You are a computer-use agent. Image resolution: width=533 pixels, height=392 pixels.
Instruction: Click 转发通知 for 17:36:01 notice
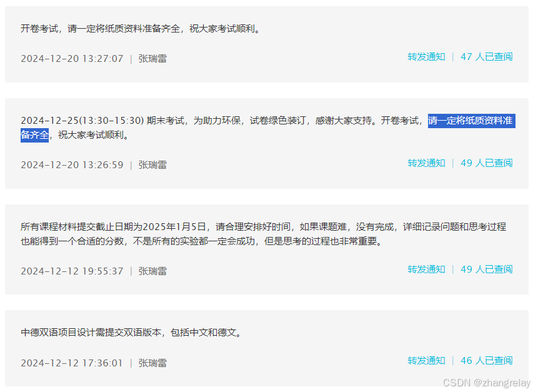click(426, 361)
